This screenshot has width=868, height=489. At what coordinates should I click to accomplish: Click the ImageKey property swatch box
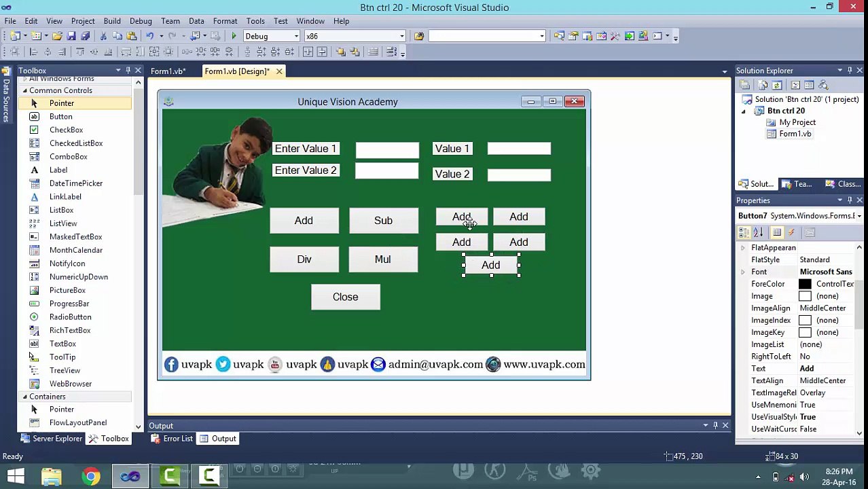(805, 332)
